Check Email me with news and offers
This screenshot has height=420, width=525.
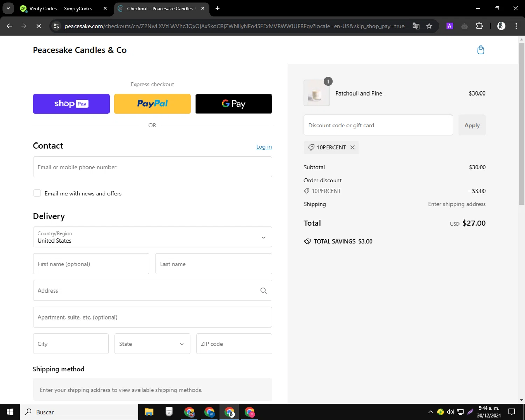[37, 193]
